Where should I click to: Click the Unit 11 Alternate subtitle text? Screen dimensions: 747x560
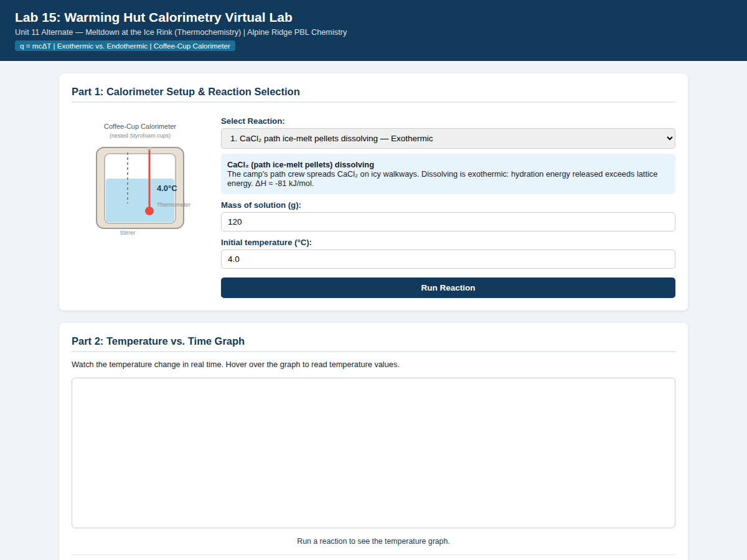(181, 32)
